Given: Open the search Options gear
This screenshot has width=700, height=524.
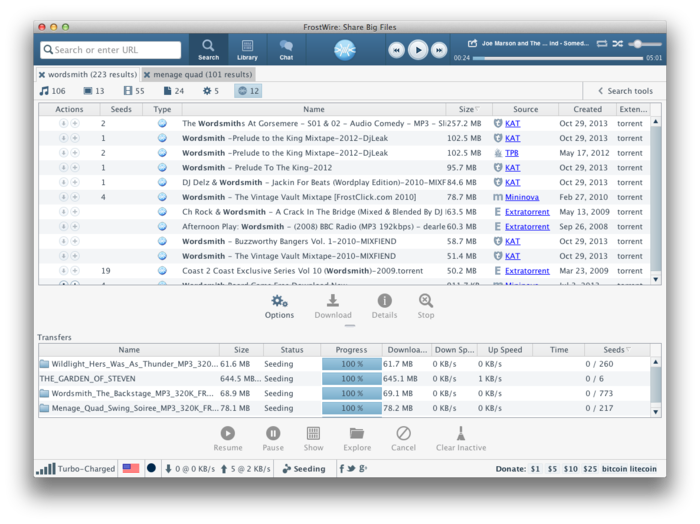Looking at the screenshot, I should tap(279, 306).
